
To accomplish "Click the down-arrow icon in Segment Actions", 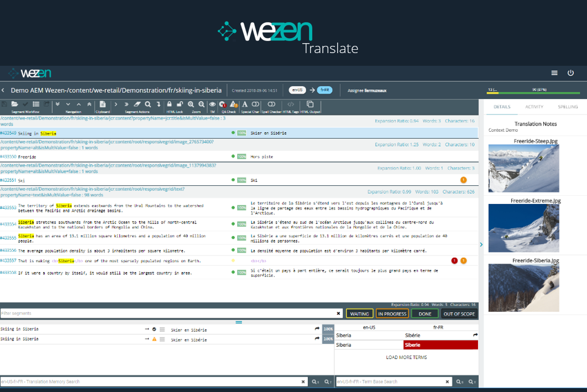I will 158,104.
